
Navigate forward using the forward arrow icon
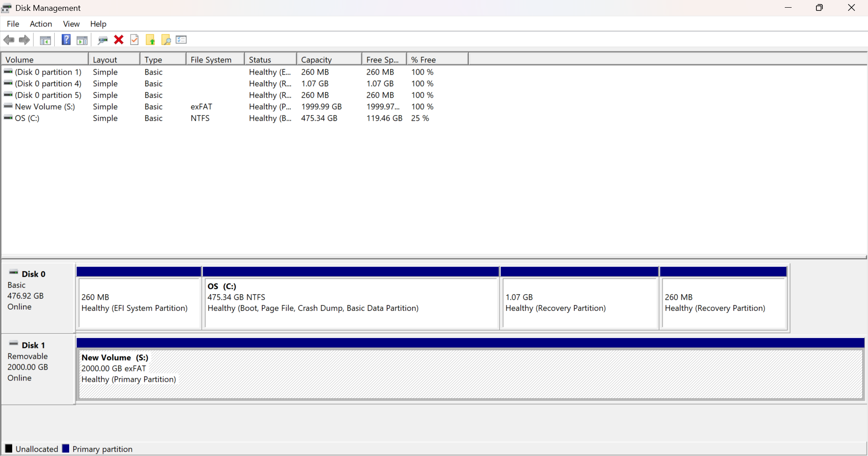24,40
